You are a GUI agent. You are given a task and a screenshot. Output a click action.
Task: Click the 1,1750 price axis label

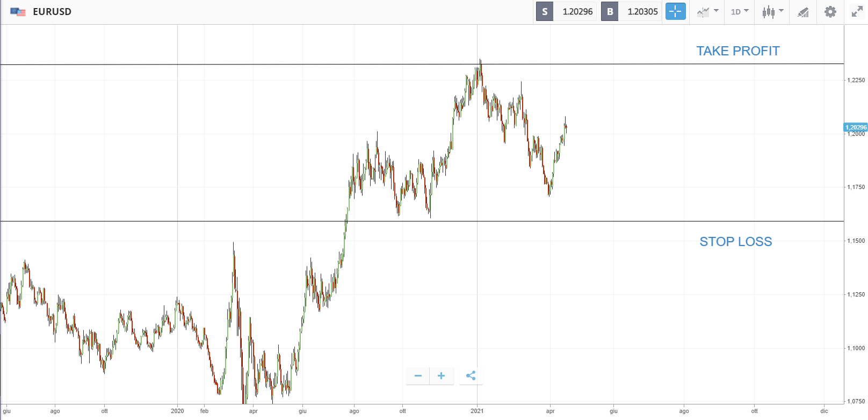point(856,187)
